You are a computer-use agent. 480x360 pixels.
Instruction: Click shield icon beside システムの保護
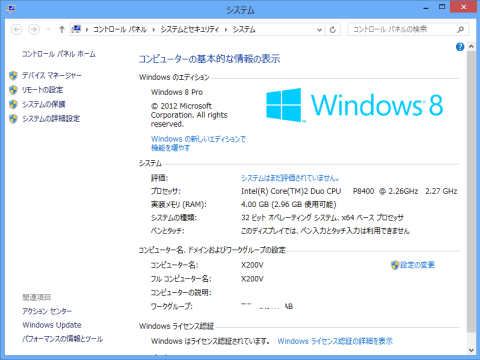(13, 104)
